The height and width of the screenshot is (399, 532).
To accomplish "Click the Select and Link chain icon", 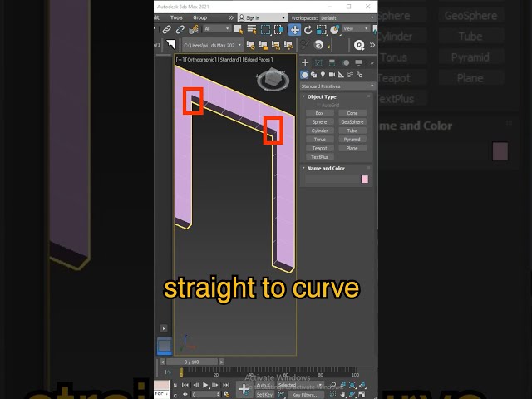I will pyautogui.click(x=166, y=30).
